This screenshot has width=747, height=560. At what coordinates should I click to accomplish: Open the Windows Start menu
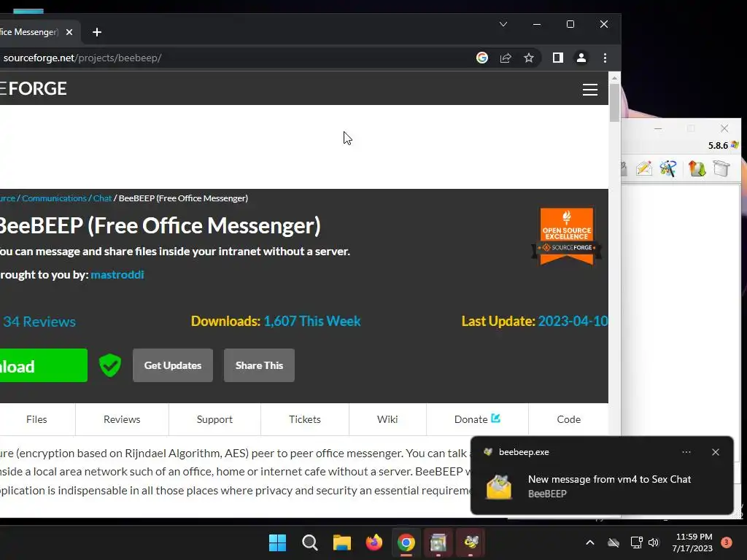pyautogui.click(x=277, y=542)
